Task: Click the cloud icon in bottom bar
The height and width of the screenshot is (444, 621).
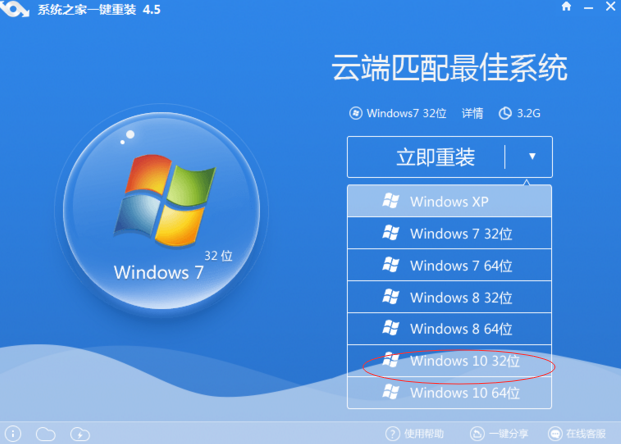Action: 45,433
